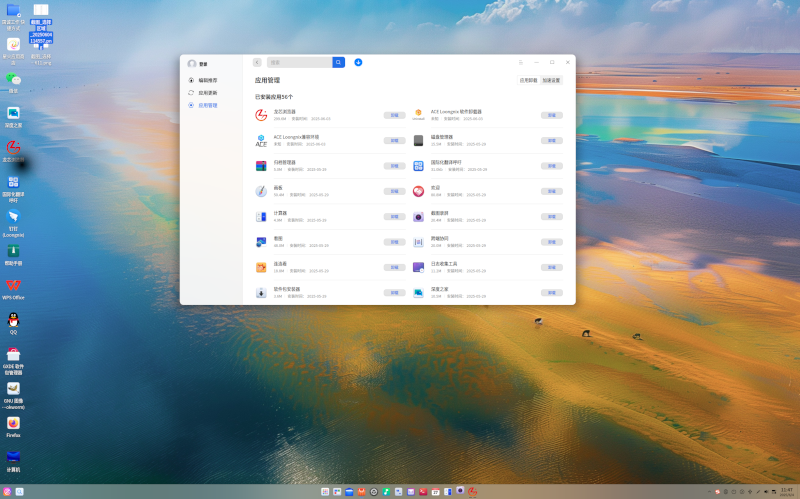Click the volume icon in the system tray
The width and height of the screenshot is (800, 499).
coord(766,492)
